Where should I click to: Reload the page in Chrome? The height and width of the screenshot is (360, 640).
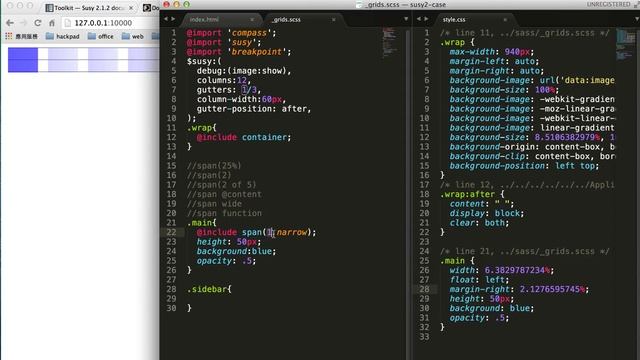tap(38, 23)
